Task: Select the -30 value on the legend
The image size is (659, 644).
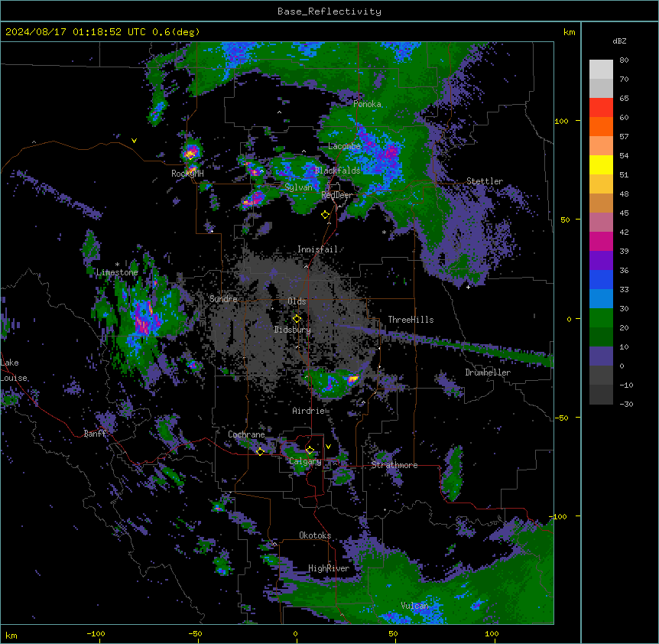Action: coord(626,404)
